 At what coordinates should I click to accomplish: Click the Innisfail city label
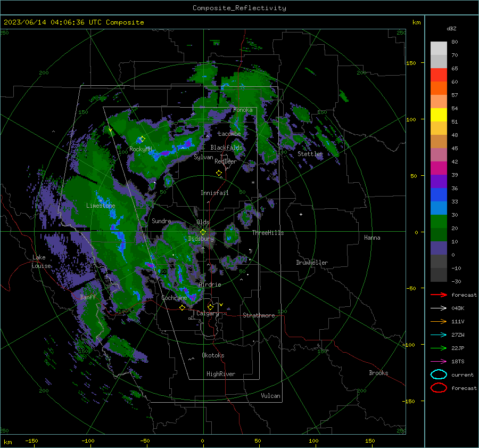[214, 193]
